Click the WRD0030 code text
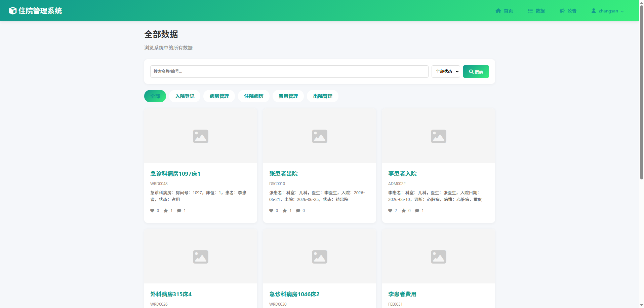The width and height of the screenshot is (644, 308). 278,304
